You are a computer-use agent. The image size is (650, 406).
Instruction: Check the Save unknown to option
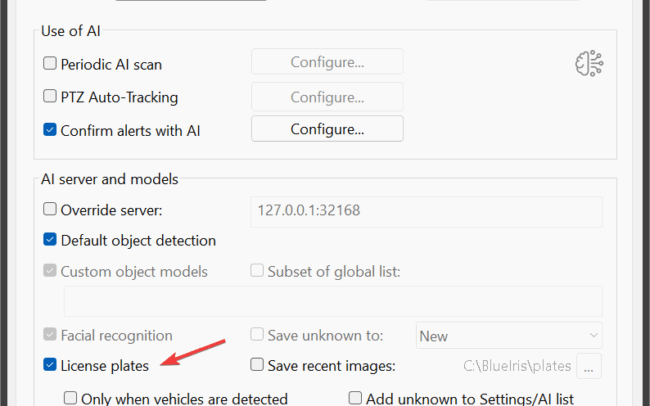pos(257,335)
